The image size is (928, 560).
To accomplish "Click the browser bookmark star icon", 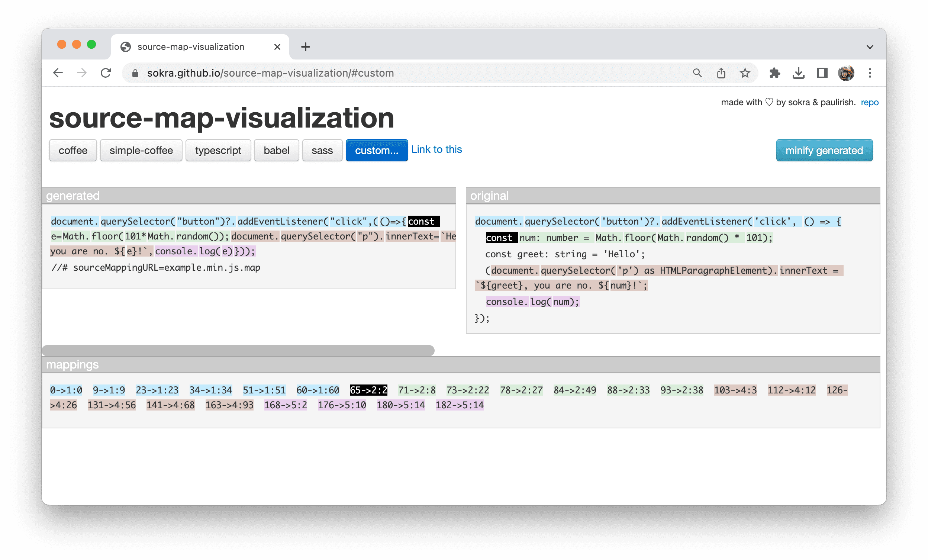I will [744, 72].
